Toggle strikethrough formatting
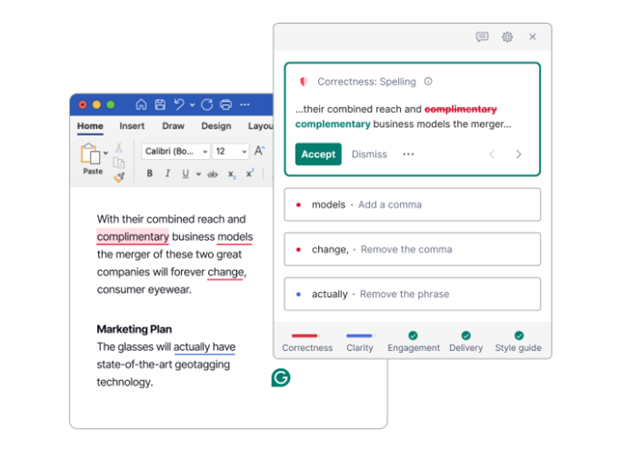630x450 pixels. [x=213, y=174]
